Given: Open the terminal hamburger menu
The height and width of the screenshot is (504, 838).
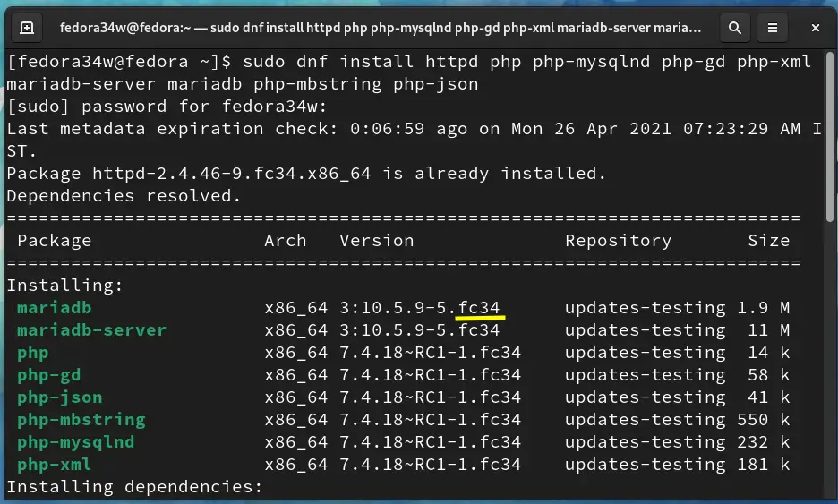Looking at the screenshot, I should [773, 28].
